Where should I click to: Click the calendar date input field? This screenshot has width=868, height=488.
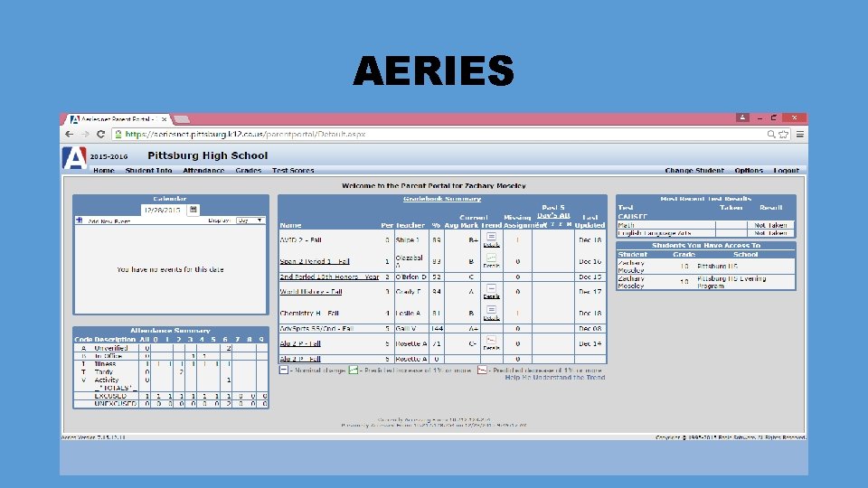[x=164, y=211]
